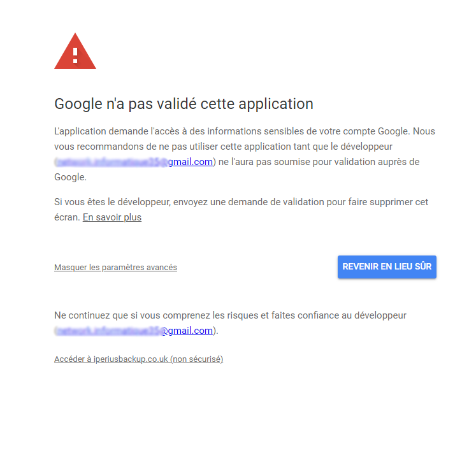Click the line starting "Si vous êtes le développeur"
This screenshot has width=476, height=453.
coord(241,202)
